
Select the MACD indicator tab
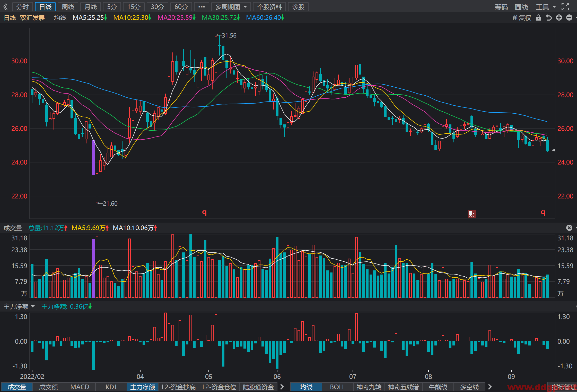pyautogui.click(x=80, y=387)
